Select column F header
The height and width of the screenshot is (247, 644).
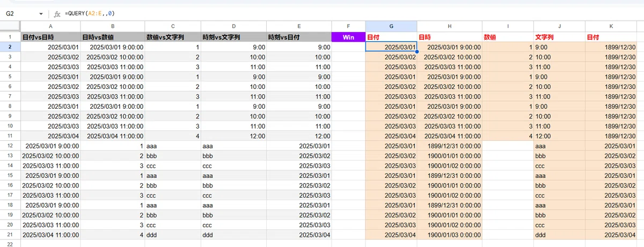pos(348,26)
